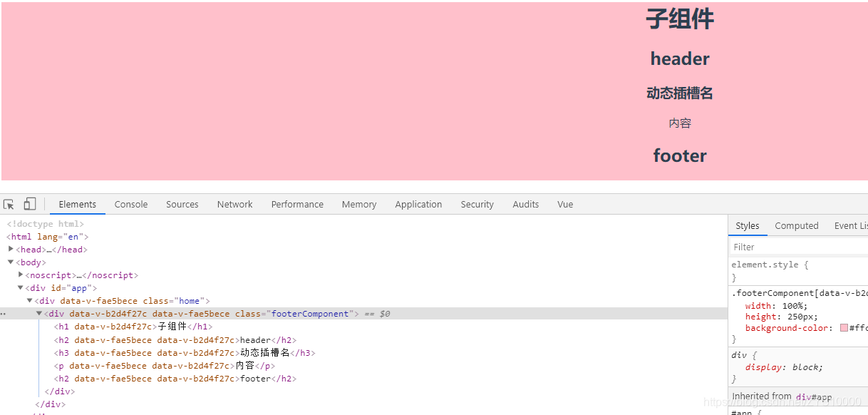The width and height of the screenshot is (868, 415).
Task: Click the 内容 paragraph on page
Action: [680, 123]
